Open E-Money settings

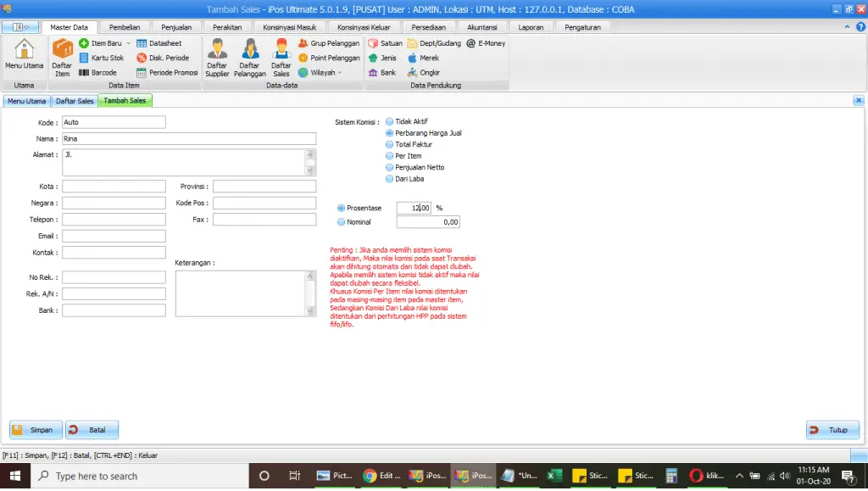[x=486, y=43]
